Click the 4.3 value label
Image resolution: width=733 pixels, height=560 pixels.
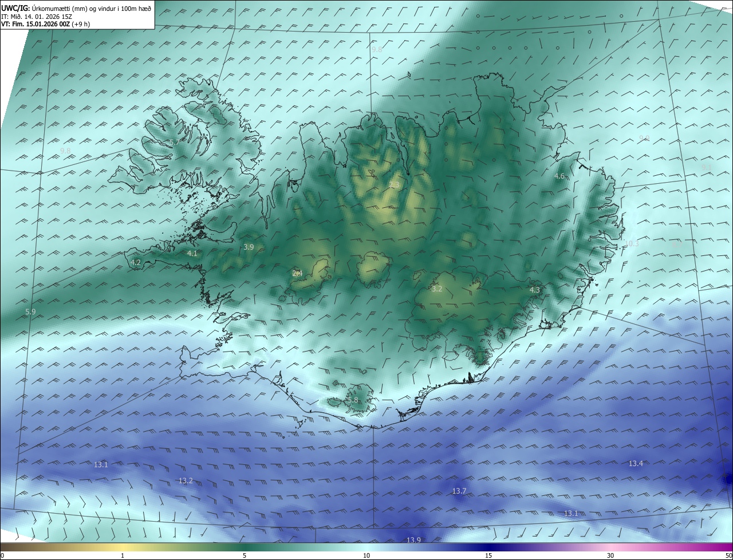[535, 290]
